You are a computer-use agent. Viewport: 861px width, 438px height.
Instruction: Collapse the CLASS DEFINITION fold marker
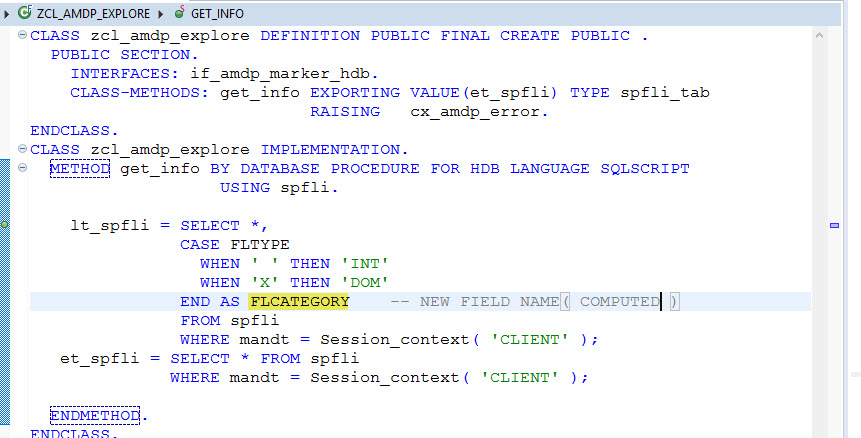(x=23, y=35)
